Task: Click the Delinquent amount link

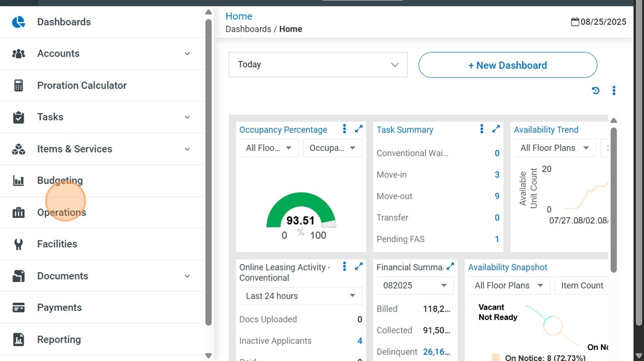Action: (x=436, y=352)
